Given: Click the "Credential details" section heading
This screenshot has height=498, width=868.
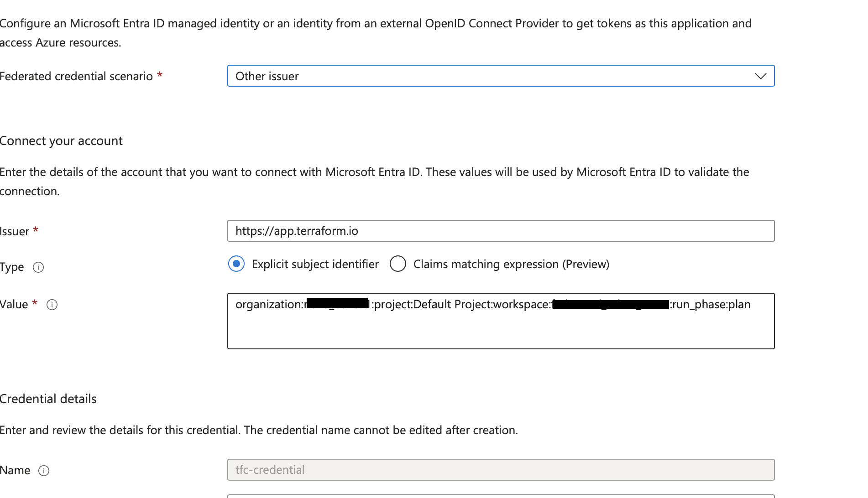Looking at the screenshot, I should (x=48, y=399).
